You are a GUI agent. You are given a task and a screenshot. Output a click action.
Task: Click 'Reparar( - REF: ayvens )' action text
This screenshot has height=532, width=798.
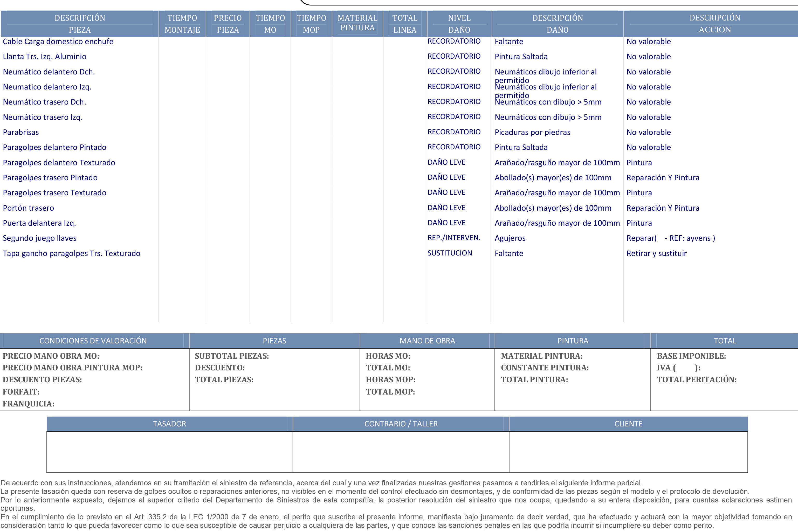[670, 238]
